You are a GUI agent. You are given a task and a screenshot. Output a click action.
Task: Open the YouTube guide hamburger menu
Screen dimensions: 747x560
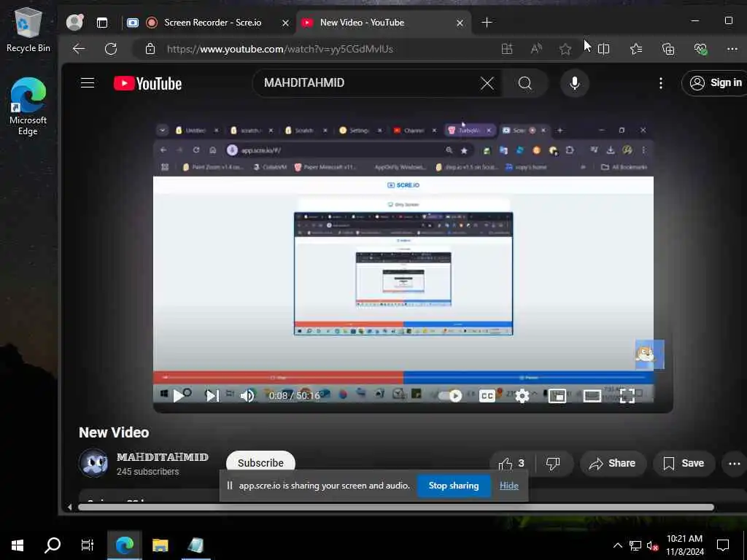88,83
